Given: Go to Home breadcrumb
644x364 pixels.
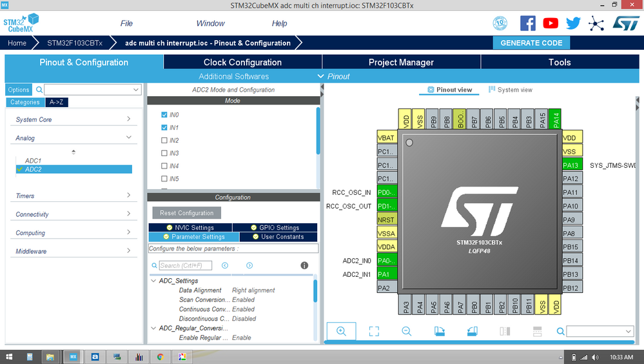Looking at the screenshot, I should click(17, 43).
